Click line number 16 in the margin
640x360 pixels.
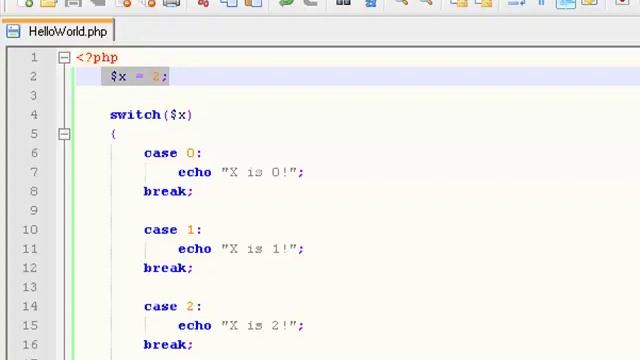point(30,345)
